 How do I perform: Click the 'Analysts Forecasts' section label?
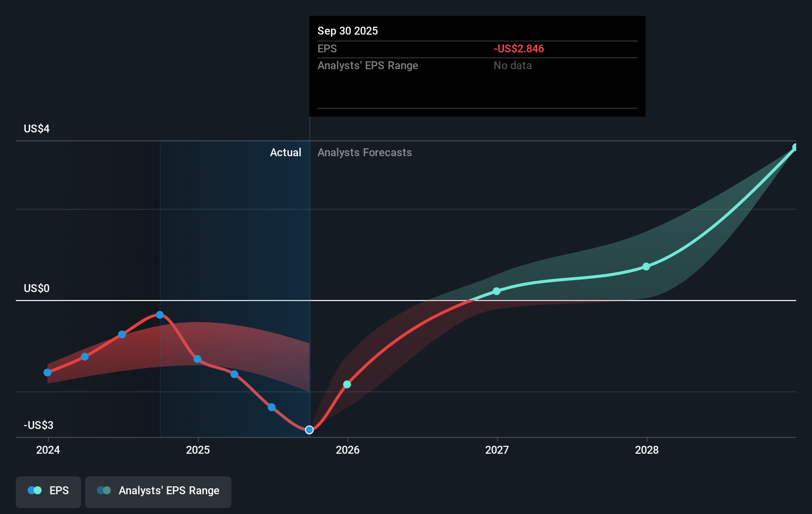click(x=364, y=153)
